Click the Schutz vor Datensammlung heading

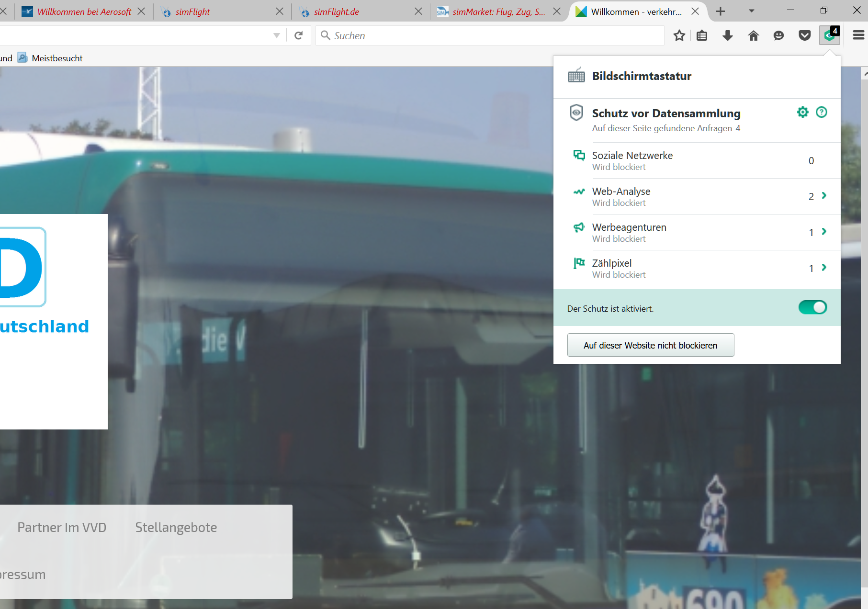click(x=666, y=113)
